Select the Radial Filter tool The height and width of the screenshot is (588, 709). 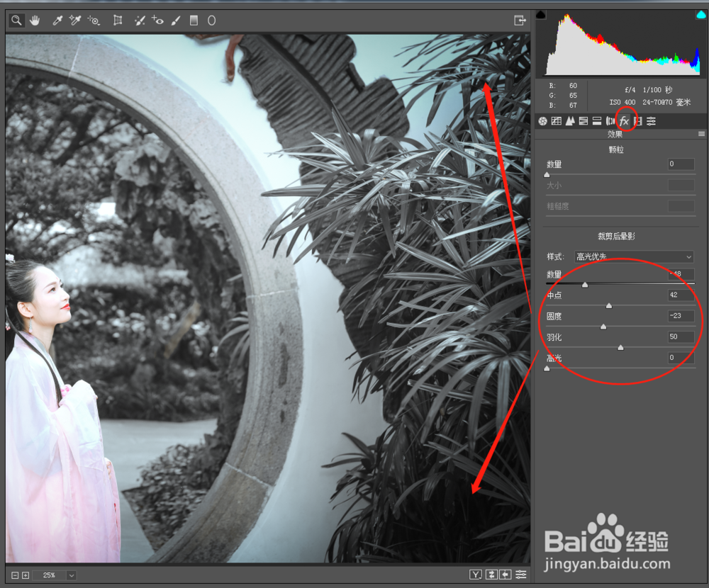pos(211,21)
